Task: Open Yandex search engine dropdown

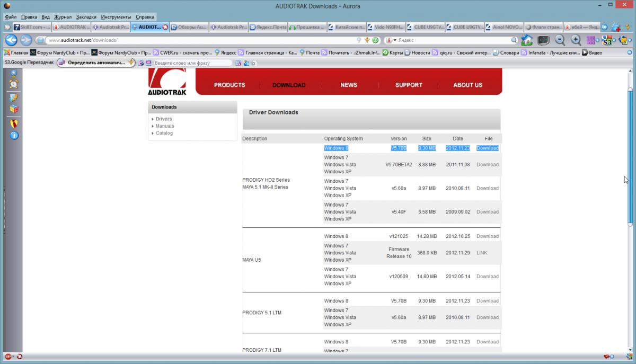Action: click(x=391, y=40)
